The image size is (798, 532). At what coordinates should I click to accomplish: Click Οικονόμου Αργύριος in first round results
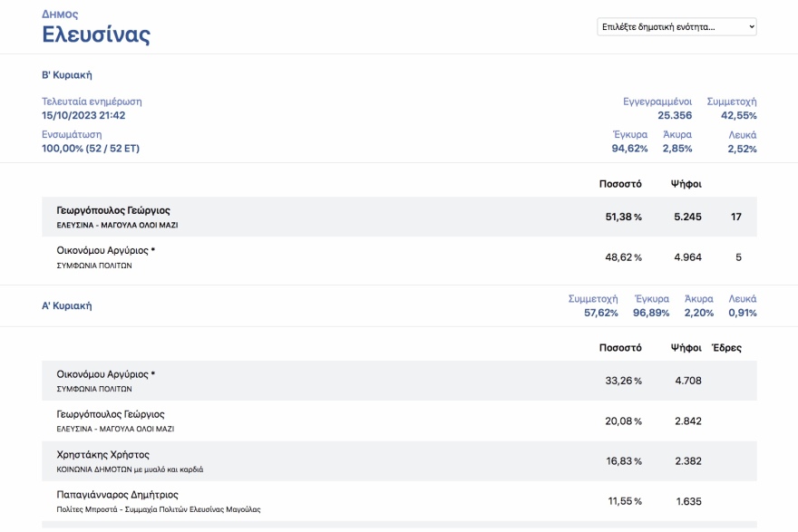(105, 374)
